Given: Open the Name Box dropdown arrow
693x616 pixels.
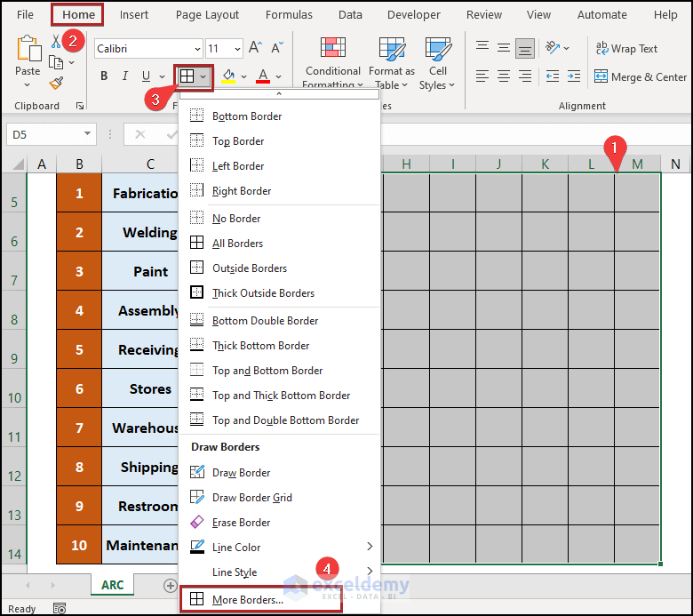Looking at the screenshot, I should pyautogui.click(x=87, y=133).
